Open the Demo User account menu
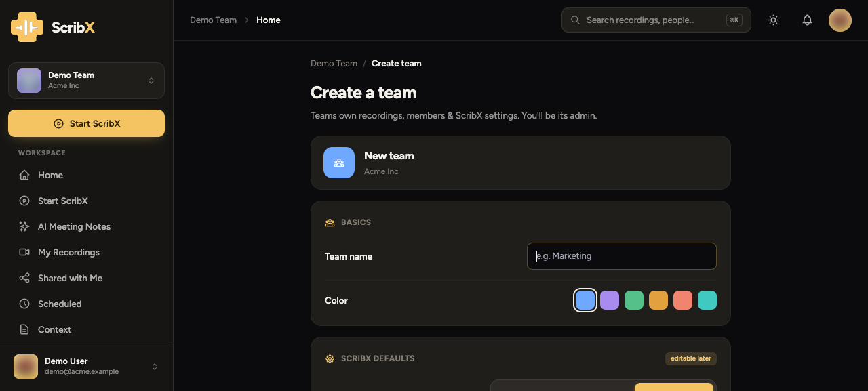This screenshot has height=391, width=868. [86, 367]
